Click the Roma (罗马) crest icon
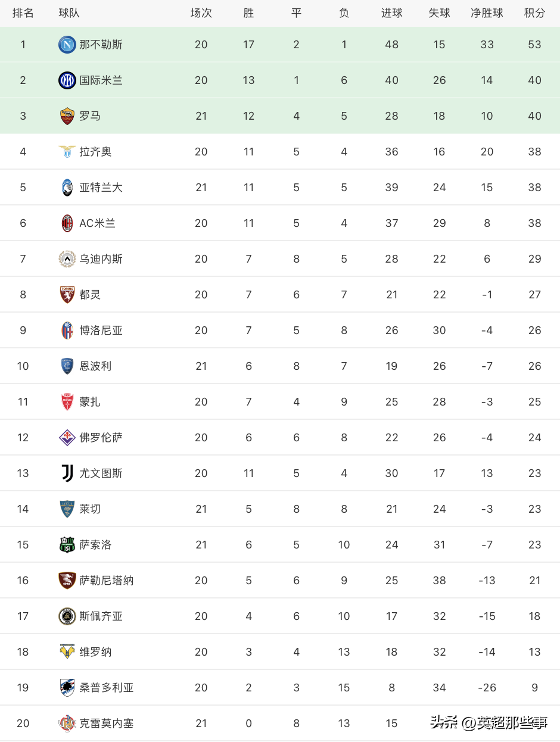Screen dimensions: 560x742 [67, 116]
